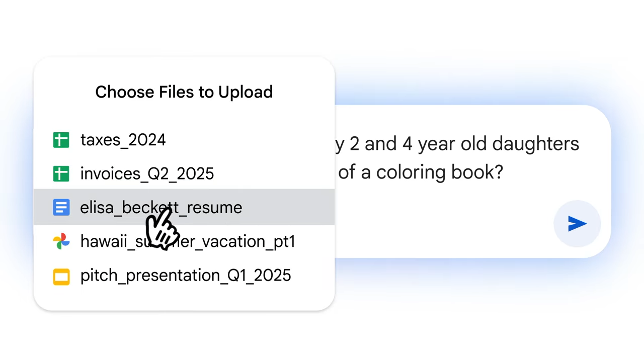
Task: Pick pitch_presentation_Q1_2025 to upload
Action: click(185, 275)
